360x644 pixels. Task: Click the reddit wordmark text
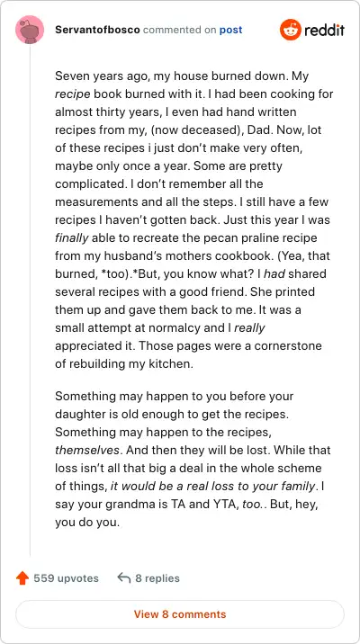[x=324, y=30]
